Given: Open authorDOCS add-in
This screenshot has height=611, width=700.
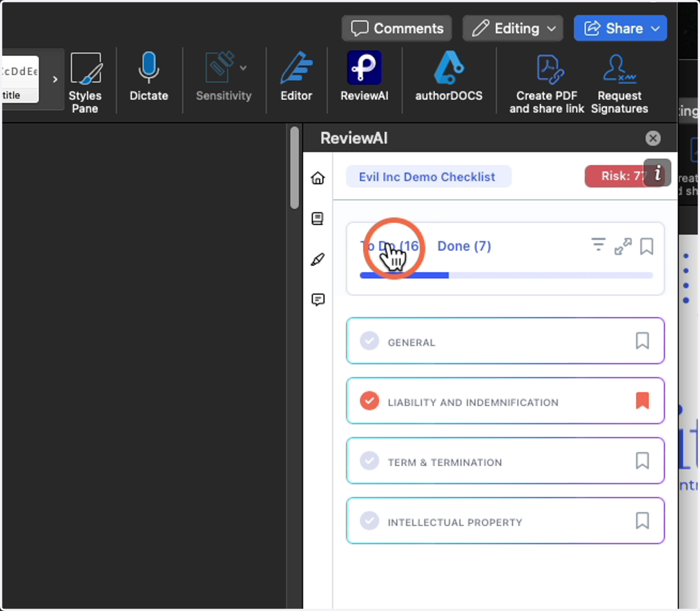Looking at the screenshot, I should click(449, 76).
